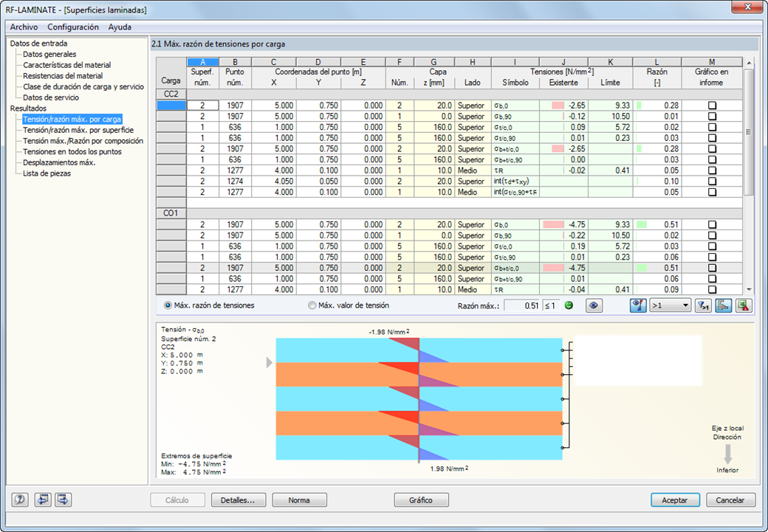Click the Norma button
768x532 pixels.
[x=299, y=500]
